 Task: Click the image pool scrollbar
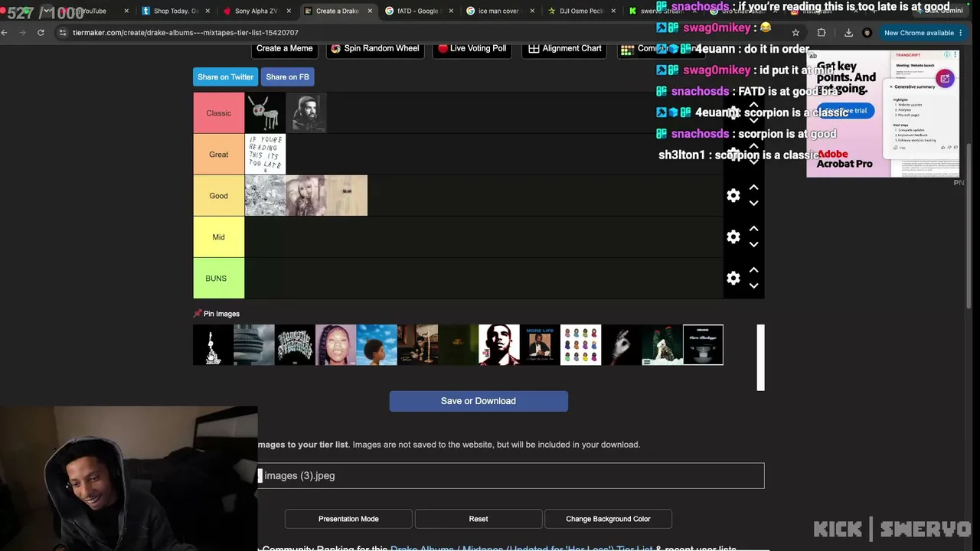(760, 357)
